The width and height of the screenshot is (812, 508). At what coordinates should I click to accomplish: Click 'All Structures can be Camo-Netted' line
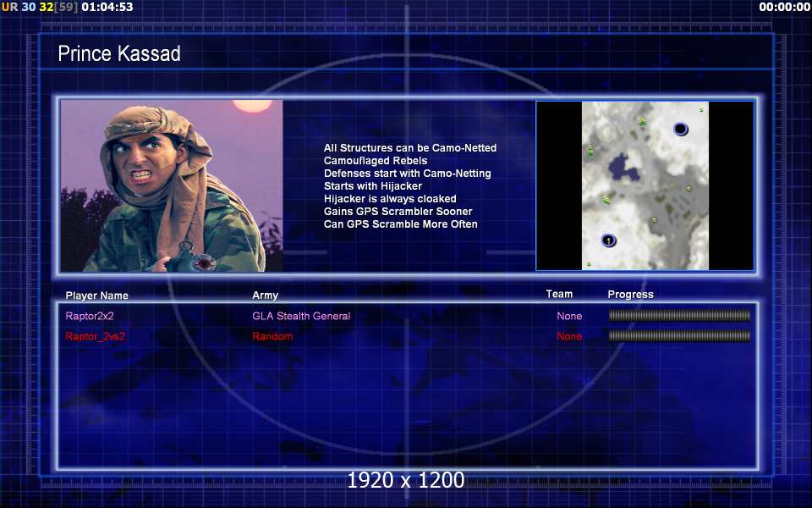point(410,147)
